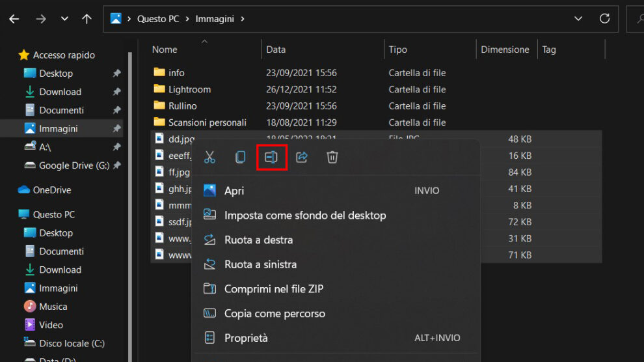644x362 pixels.
Task: Choose Comprimi nel file ZIP
Action: click(x=273, y=289)
